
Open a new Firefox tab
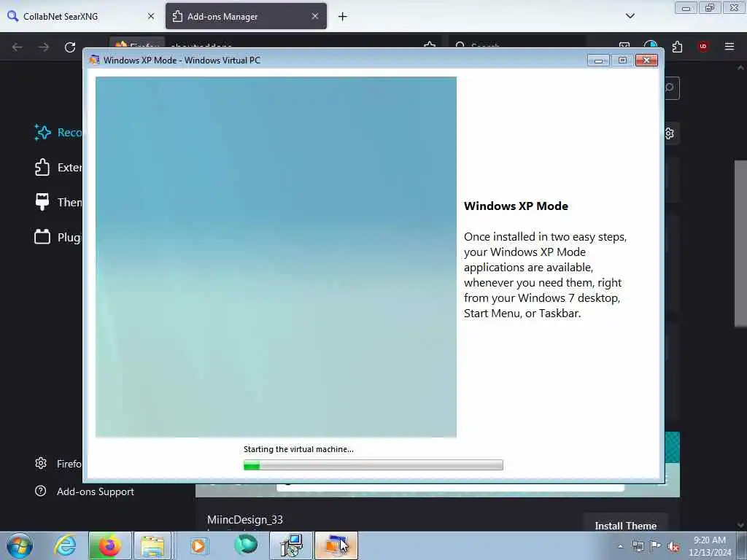[x=342, y=17]
